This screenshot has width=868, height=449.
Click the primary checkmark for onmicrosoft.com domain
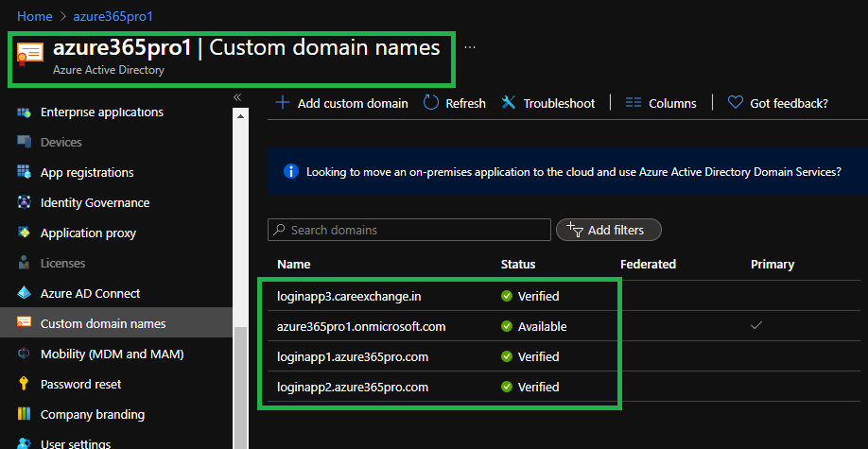(x=756, y=325)
